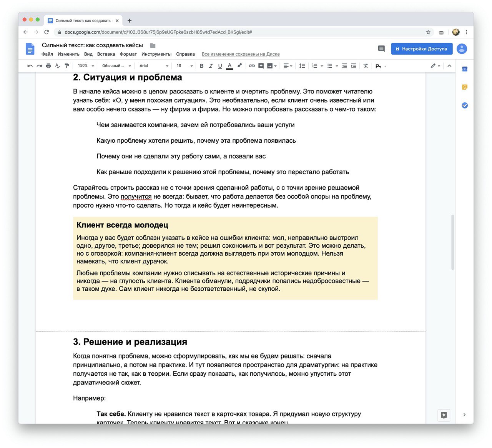Click the underlined word 'получится'

136,197
